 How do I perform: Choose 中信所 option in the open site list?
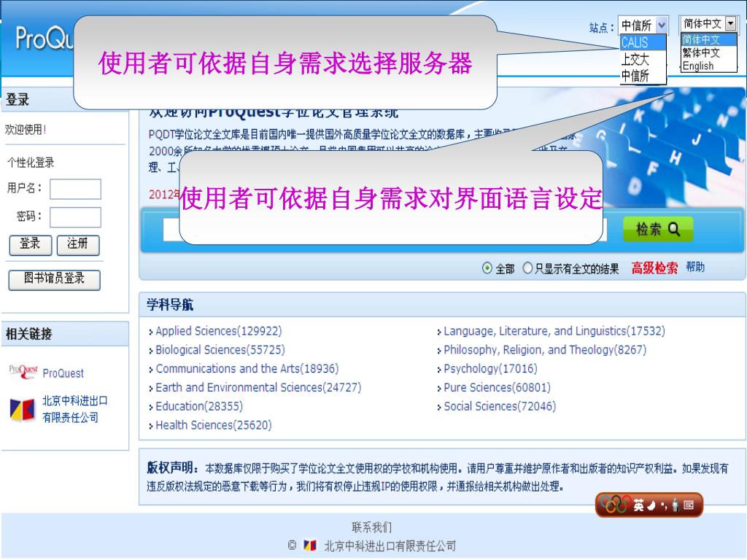coord(643,76)
